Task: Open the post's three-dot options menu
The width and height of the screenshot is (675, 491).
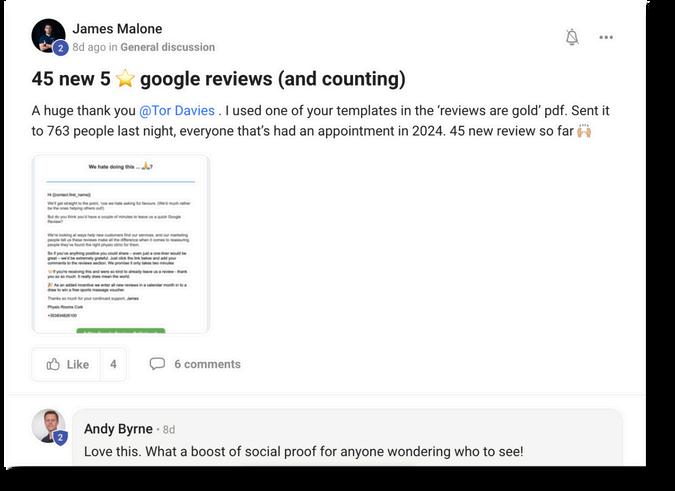Action: pyautogui.click(x=606, y=37)
